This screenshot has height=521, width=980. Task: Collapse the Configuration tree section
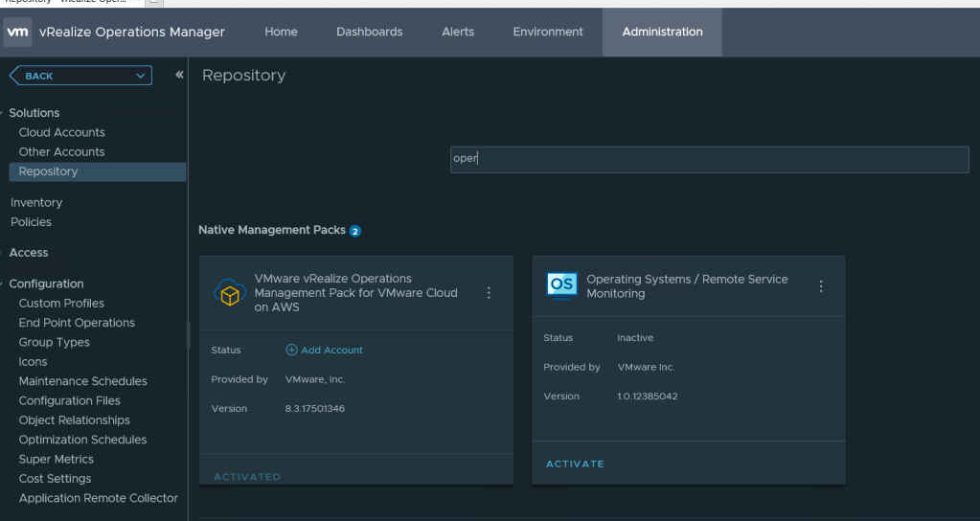(3, 284)
